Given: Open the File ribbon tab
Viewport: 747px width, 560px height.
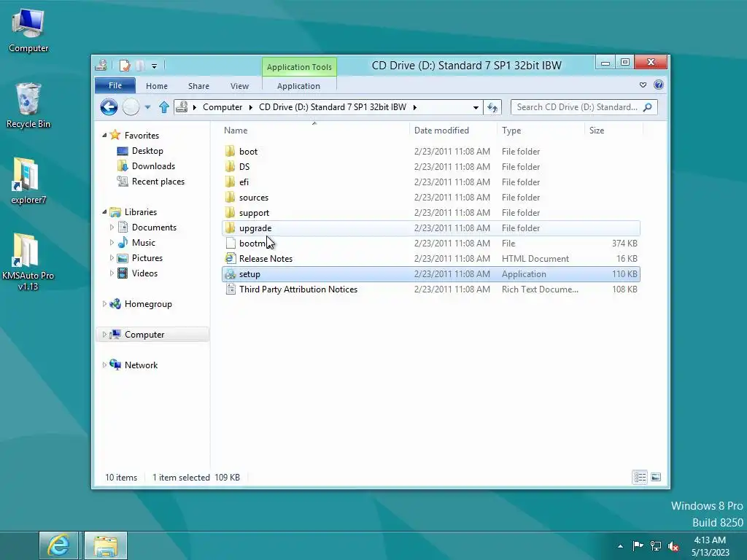Looking at the screenshot, I should (x=115, y=85).
